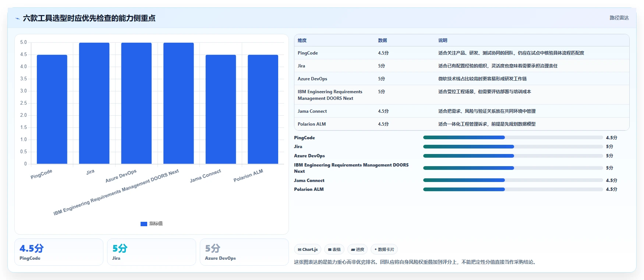The height and width of the screenshot is (280, 644).
Task: Select the Jama Connect bar in the chart
Action: tap(221, 109)
